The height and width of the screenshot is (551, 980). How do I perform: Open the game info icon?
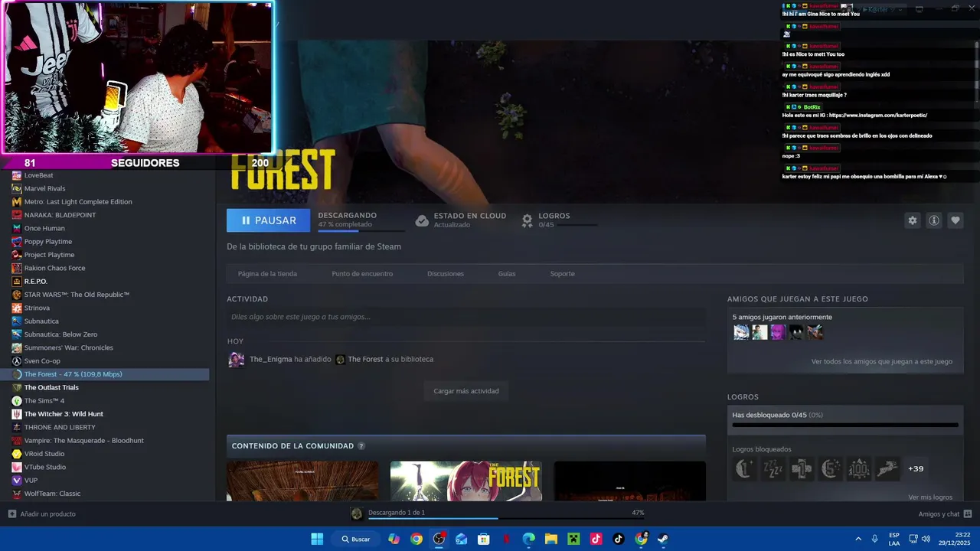click(x=934, y=220)
